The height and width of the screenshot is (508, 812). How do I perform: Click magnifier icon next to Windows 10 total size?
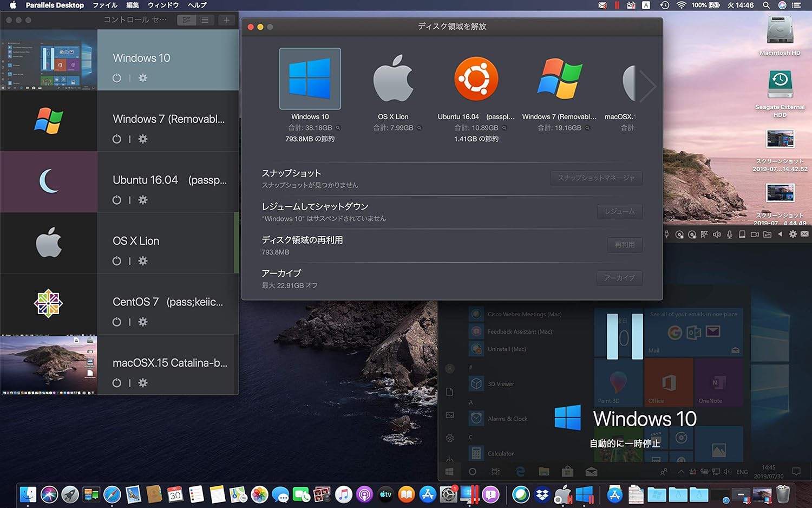coord(338,128)
